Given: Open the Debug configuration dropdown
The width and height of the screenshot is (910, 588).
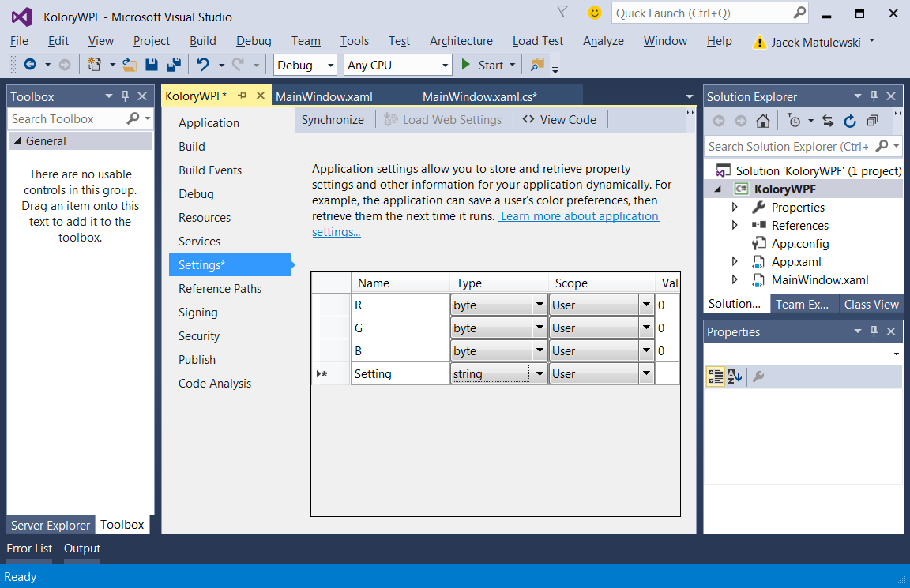Looking at the screenshot, I should point(331,65).
